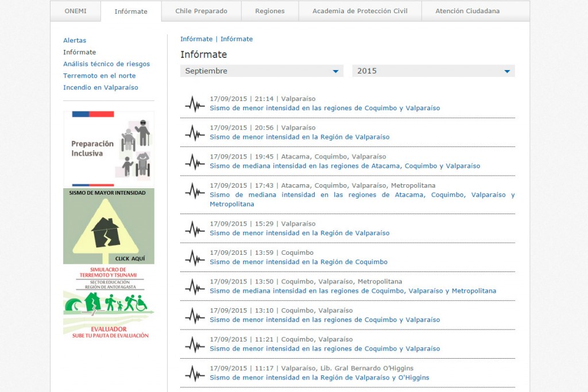
Task: Open sismo report for Región de Coquimbo
Action: point(299,262)
